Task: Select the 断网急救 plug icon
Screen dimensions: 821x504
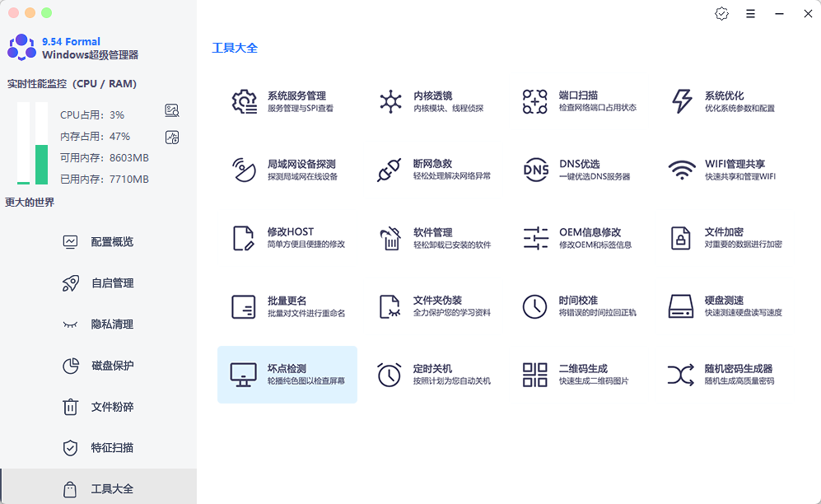Action: click(x=389, y=170)
